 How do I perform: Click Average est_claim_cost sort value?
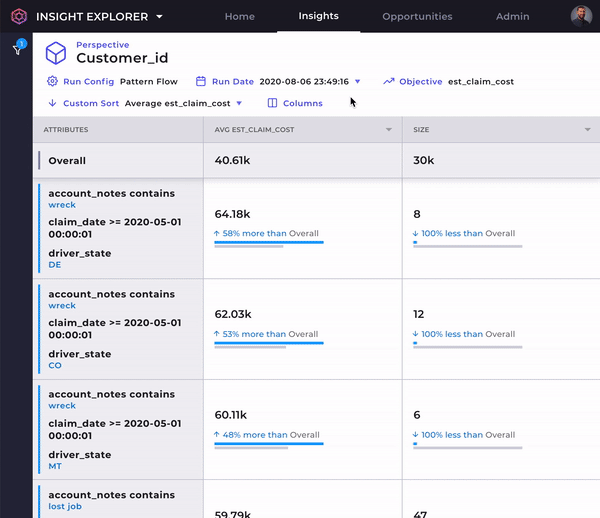(178, 103)
